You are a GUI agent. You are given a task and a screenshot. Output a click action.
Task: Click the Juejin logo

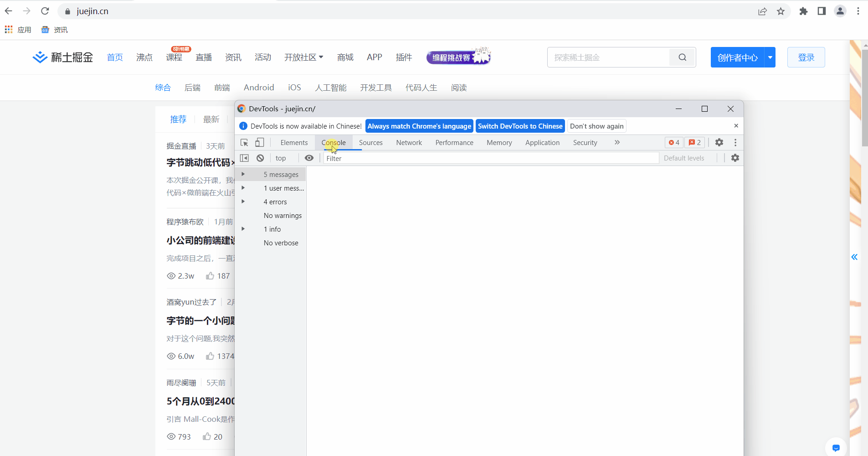click(63, 57)
